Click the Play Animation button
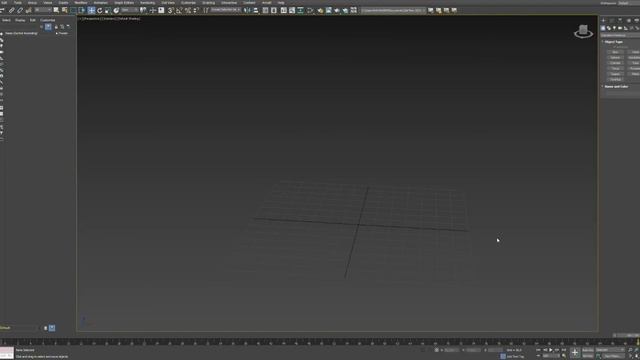This screenshot has height=360, width=640. click(x=551, y=350)
